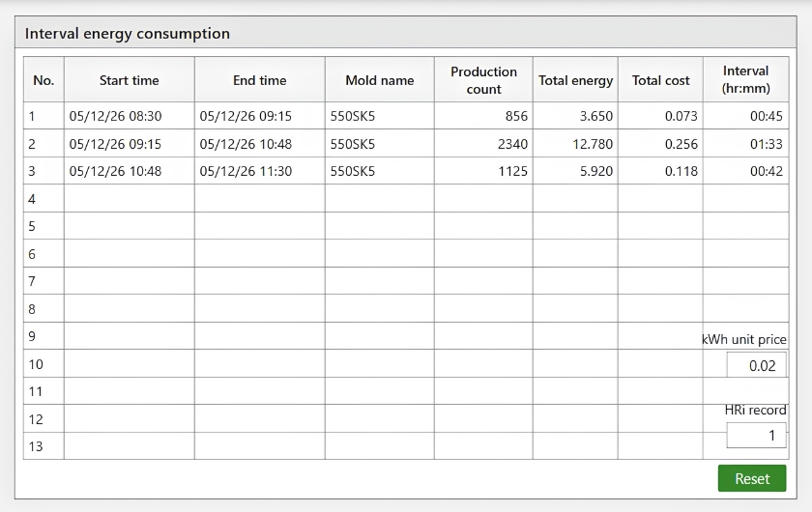Click the Start time column header
The image size is (812, 512).
(130, 80)
